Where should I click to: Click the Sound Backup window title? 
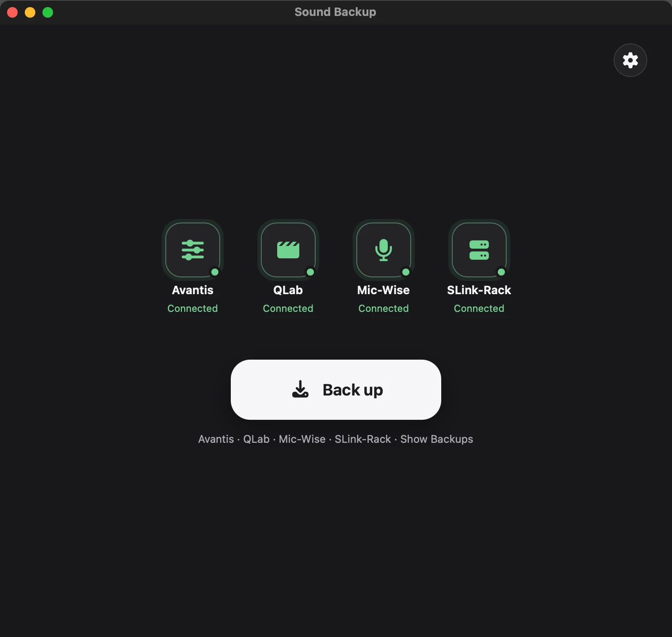coord(336,12)
